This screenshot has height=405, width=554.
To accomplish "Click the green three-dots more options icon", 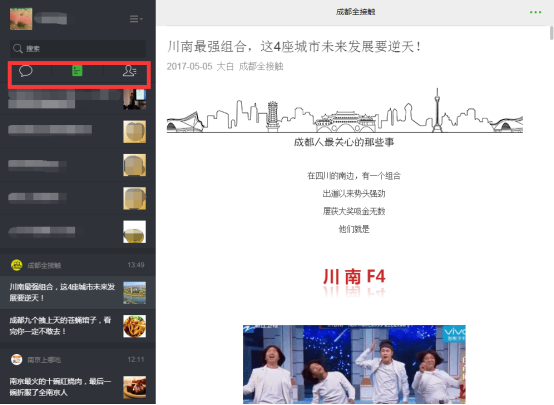I will coord(535,12).
